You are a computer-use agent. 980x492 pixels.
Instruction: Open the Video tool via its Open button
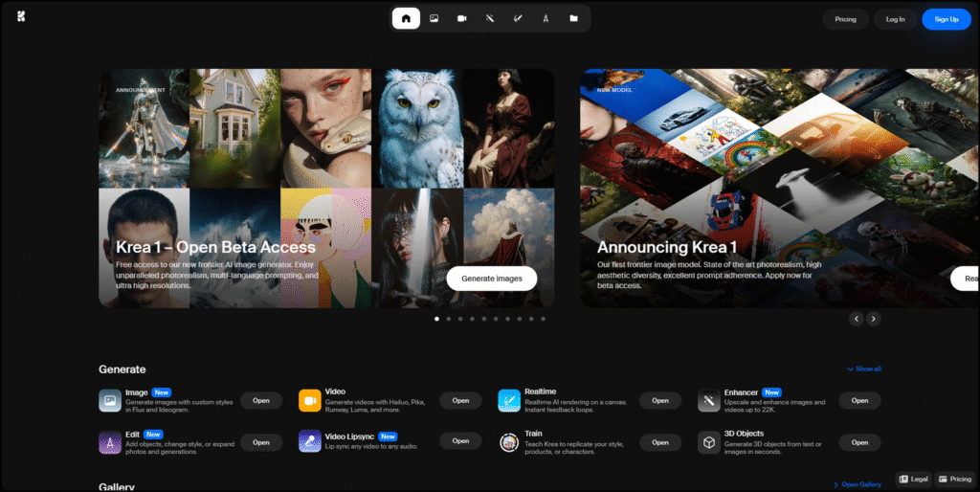click(x=460, y=401)
